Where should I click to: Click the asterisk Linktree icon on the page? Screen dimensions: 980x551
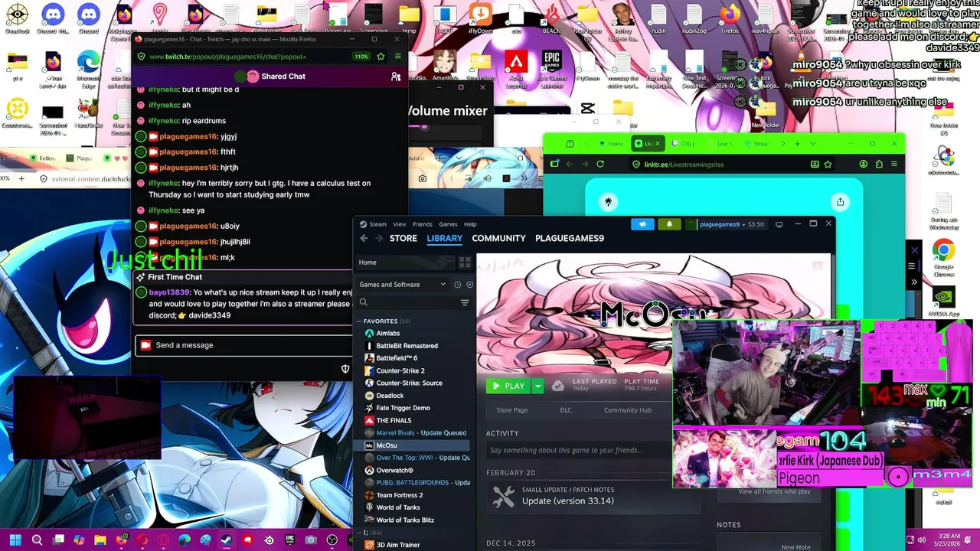608,201
